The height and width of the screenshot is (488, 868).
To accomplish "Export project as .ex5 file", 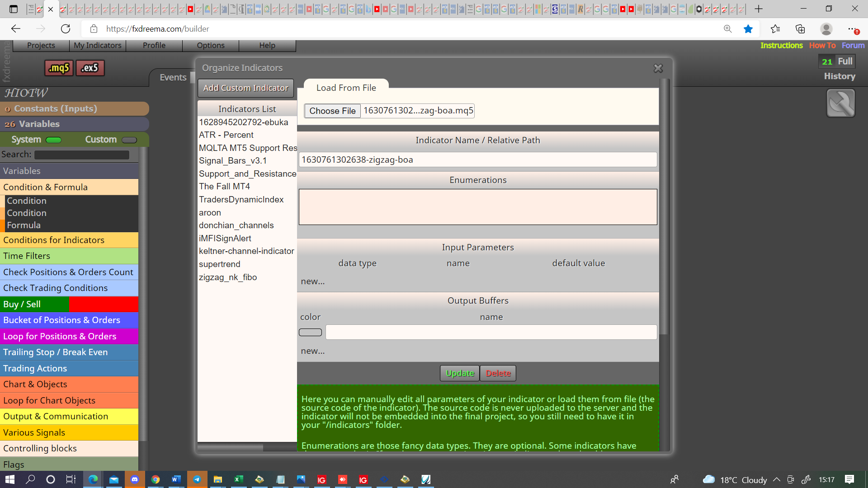I will 90,68.
